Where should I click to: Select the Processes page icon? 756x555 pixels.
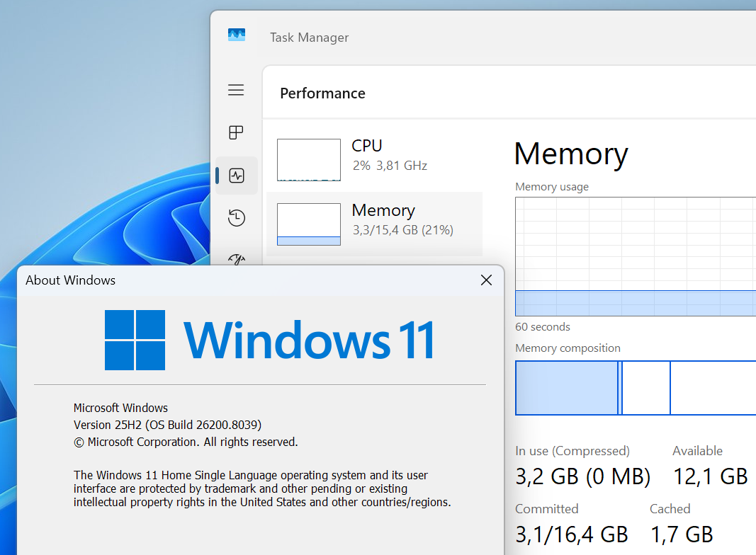[236, 132]
